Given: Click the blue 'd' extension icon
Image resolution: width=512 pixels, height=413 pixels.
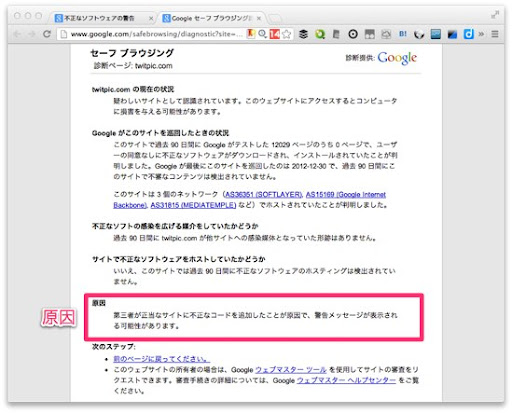Looking at the screenshot, I should 468,34.
